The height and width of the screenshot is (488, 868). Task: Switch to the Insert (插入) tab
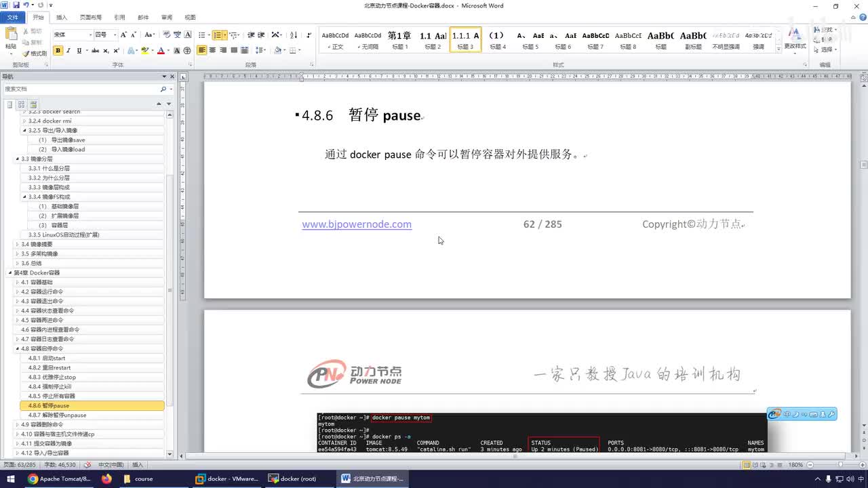tap(61, 18)
